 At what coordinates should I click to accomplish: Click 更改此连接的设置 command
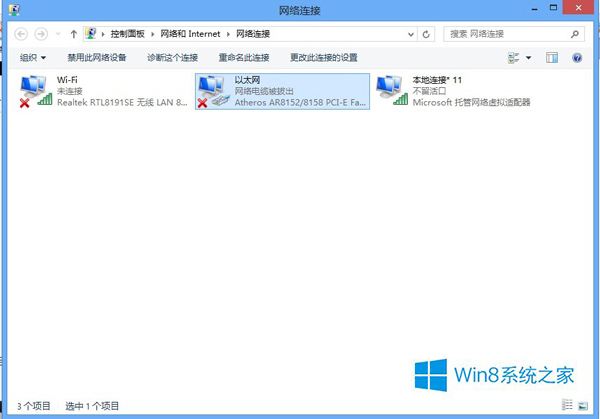pos(324,58)
